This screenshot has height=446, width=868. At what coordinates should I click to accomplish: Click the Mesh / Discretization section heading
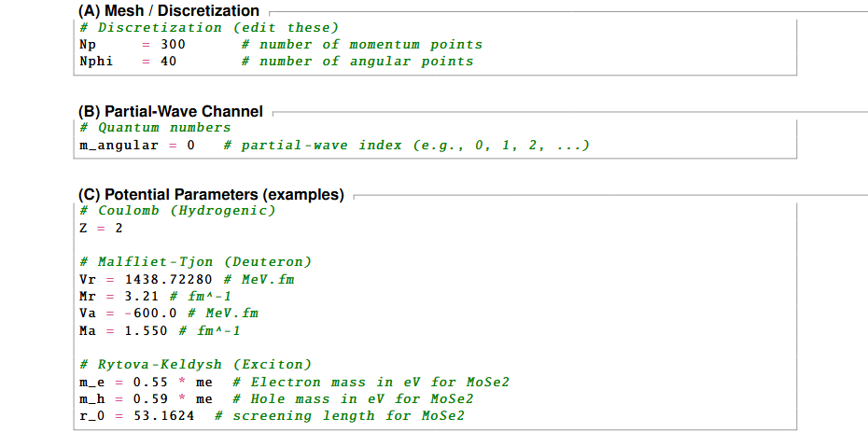169,11
